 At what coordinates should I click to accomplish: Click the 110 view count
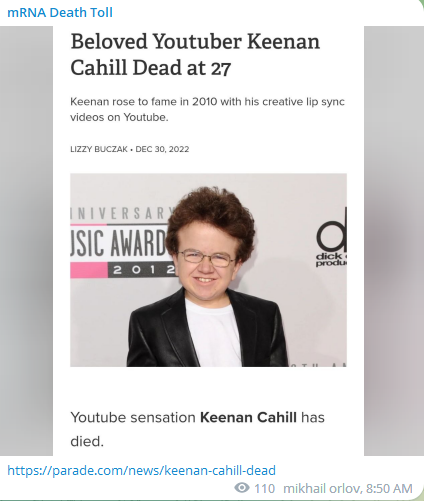pos(265,488)
